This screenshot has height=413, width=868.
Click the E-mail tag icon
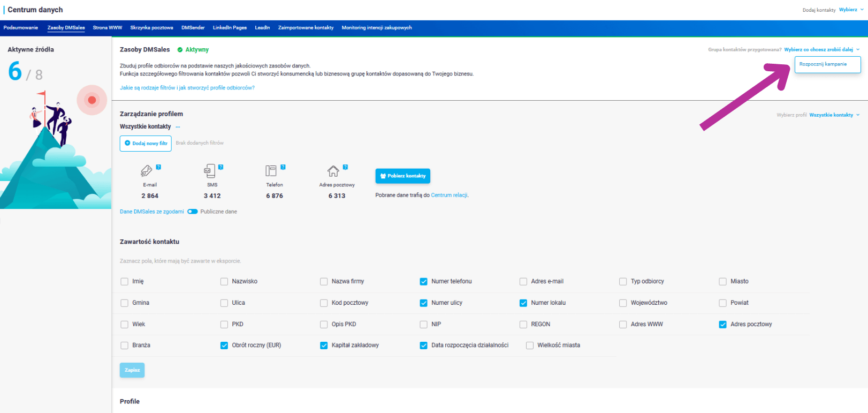[x=146, y=171]
